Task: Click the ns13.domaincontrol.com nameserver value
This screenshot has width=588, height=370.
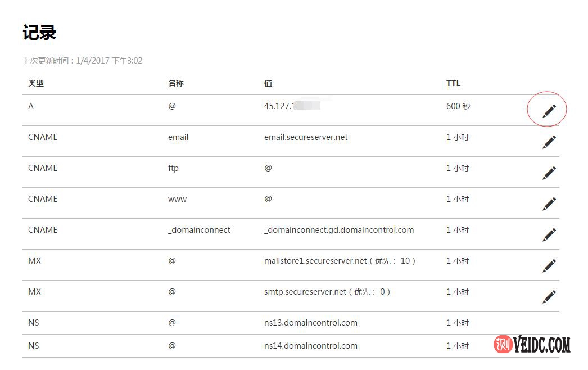Action: pos(310,323)
